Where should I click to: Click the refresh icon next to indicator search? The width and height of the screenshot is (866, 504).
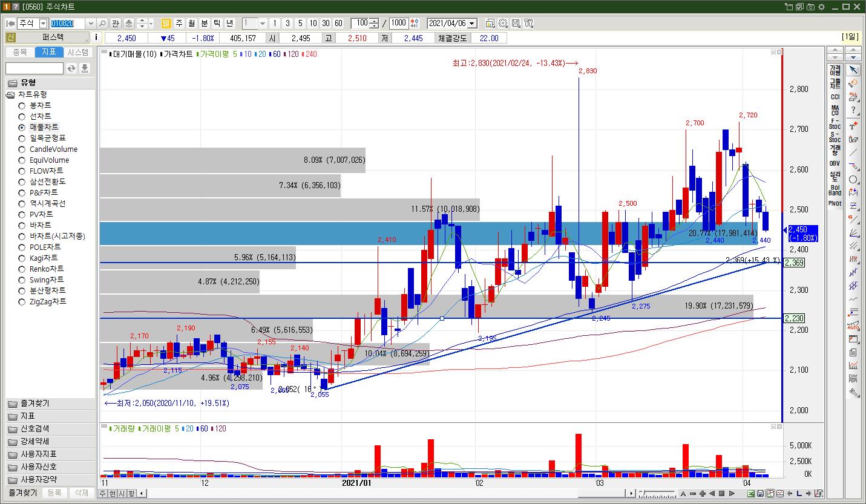71,68
